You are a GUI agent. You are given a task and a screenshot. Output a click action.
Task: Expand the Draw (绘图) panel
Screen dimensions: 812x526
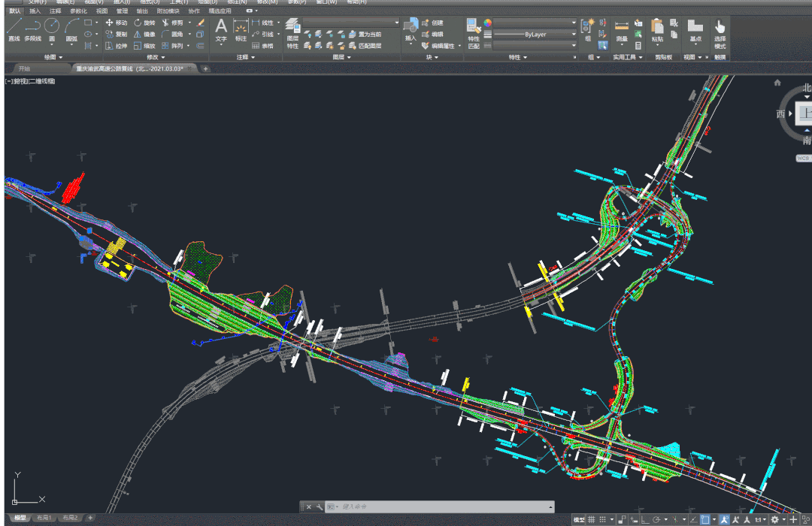click(x=53, y=57)
